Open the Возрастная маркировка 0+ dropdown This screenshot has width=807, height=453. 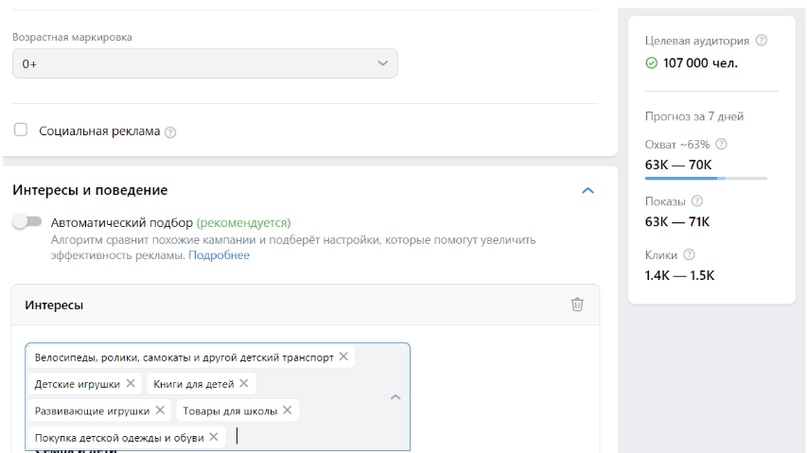pyautogui.click(x=205, y=63)
